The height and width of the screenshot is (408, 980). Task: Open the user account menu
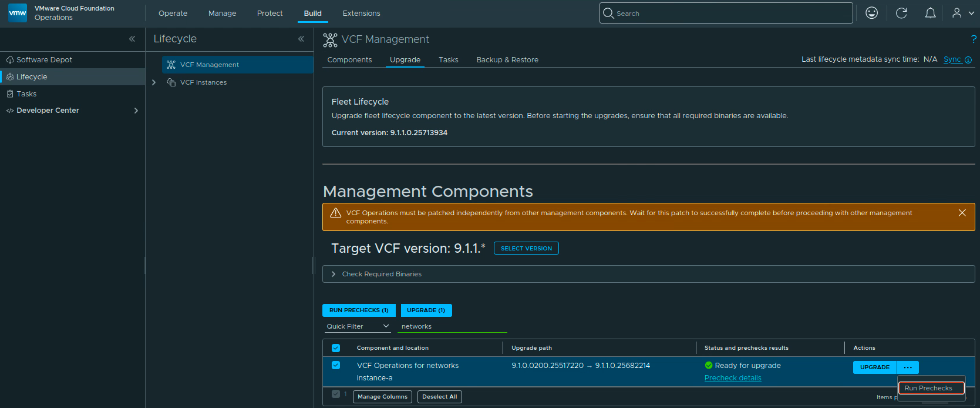tap(963, 13)
